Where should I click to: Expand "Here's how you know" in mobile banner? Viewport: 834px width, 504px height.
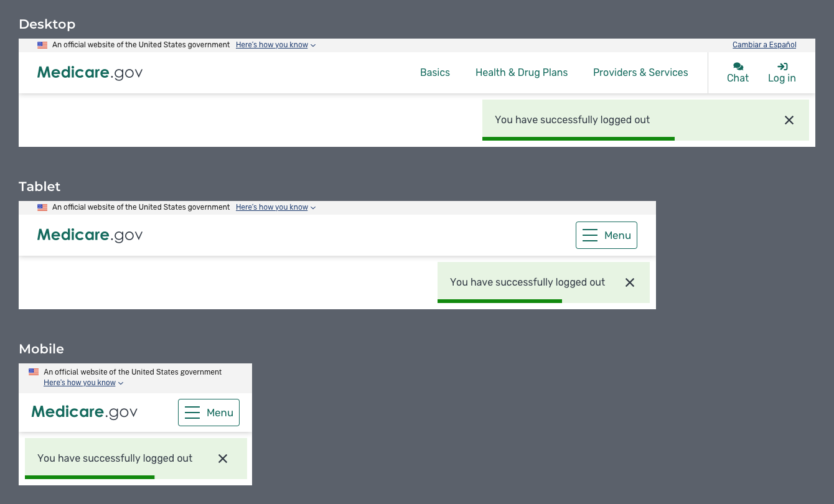click(x=83, y=383)
